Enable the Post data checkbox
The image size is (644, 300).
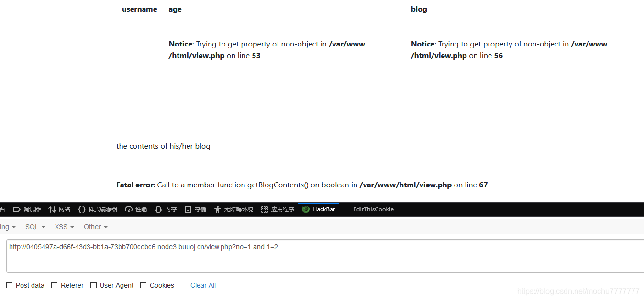pos(10,286)
